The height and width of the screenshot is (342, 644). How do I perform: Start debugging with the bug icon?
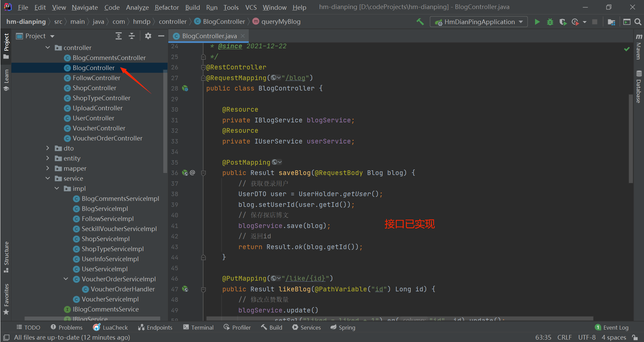[550, 22]
